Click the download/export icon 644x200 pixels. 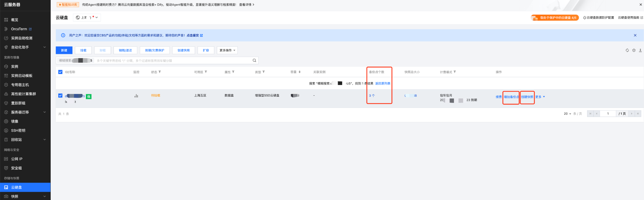640,50
